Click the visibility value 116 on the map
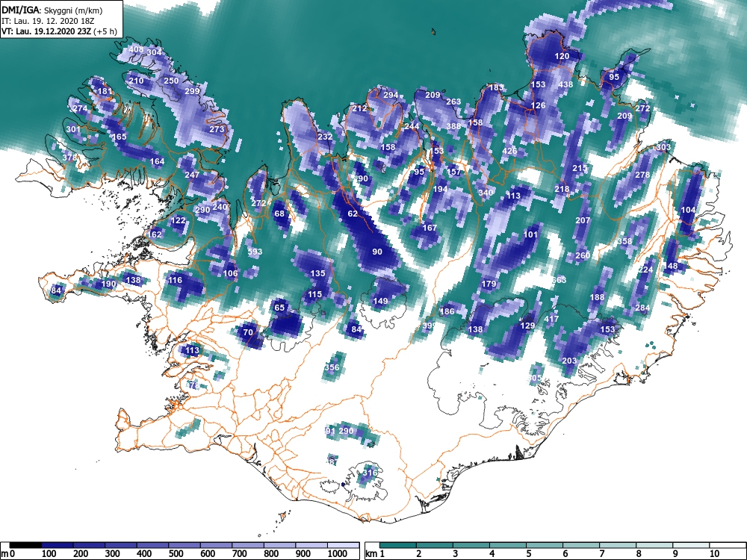Screen dimensions: 747x560 point(176,281)
